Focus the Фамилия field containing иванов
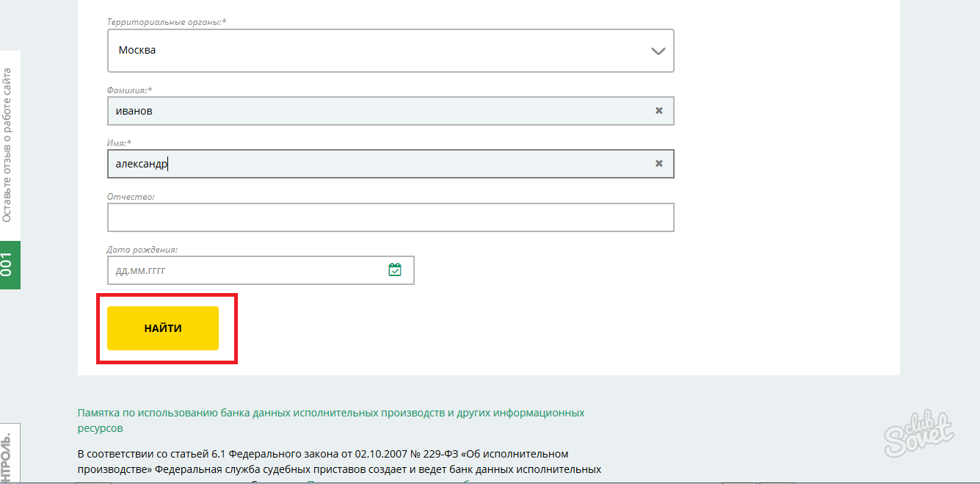Screen dimensions: 980x484 [x=374, y=111]
